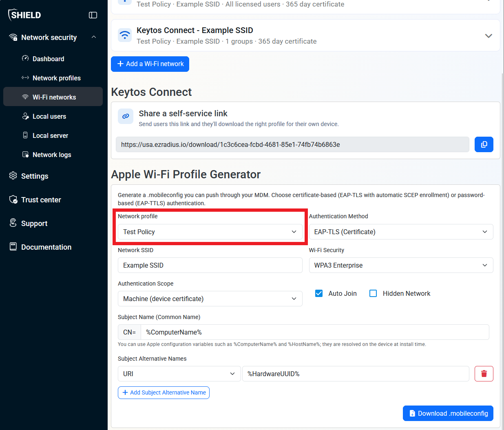Image resolution: width=504 pixels, height=430 pixels.
Task: Click the Network logs icon
Action: [x=25, y=154]
